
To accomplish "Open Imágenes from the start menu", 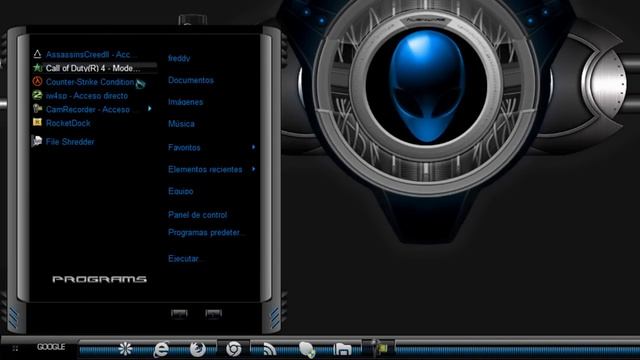I will coord(185,102).
